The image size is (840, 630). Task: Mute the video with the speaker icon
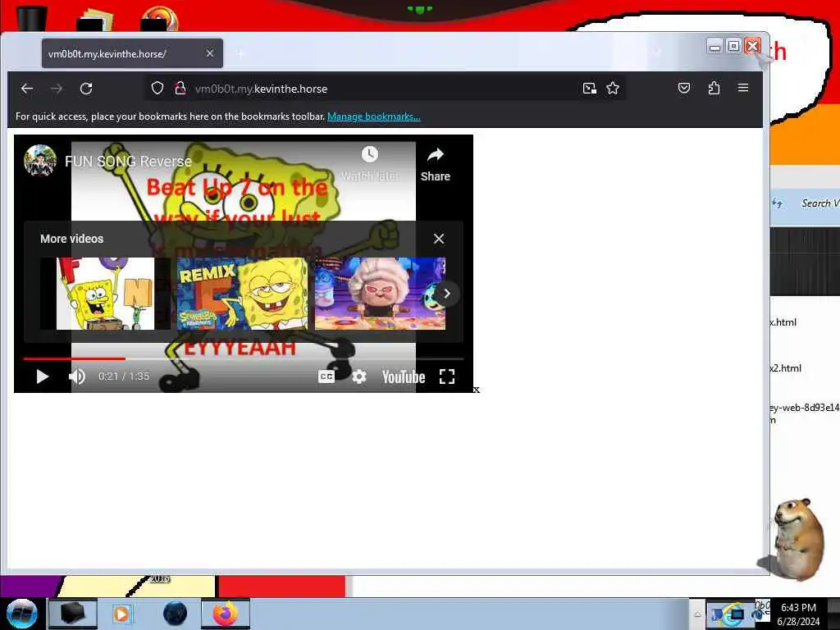(x=77, y=377)
